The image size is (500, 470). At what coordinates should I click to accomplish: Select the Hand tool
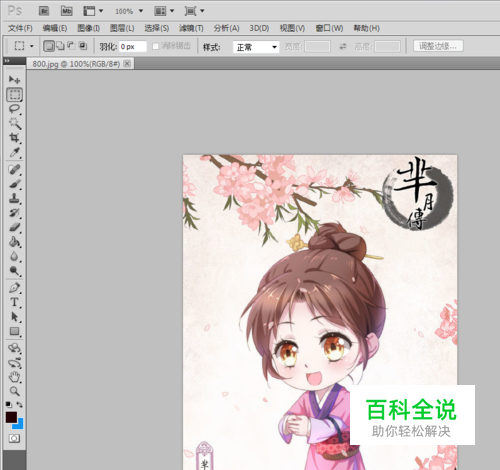[14, 377]
